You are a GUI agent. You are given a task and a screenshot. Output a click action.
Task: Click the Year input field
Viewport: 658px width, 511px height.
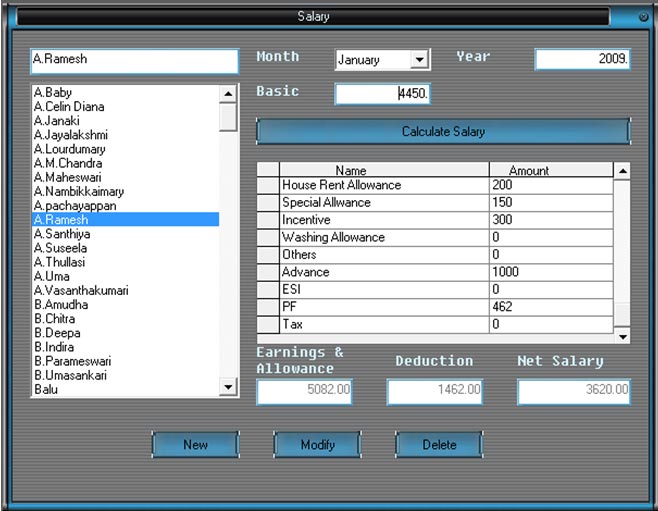(x=582, y=59)
